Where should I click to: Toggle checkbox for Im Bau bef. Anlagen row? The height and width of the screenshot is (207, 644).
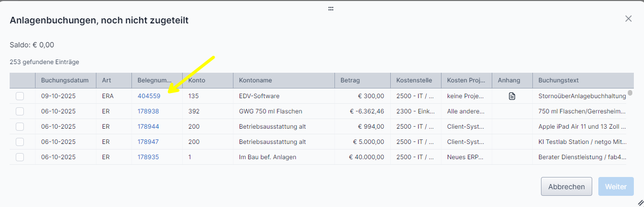(x=20, y=157)
